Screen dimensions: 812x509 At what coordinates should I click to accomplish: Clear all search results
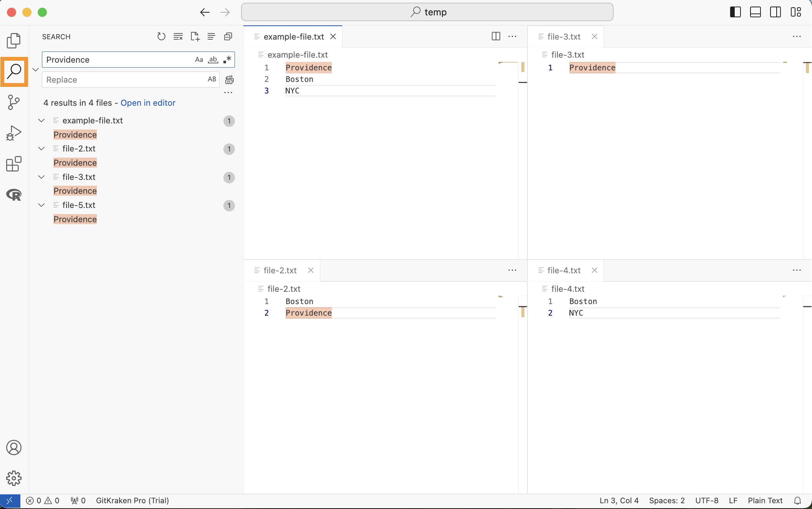[x=178, y=37]
